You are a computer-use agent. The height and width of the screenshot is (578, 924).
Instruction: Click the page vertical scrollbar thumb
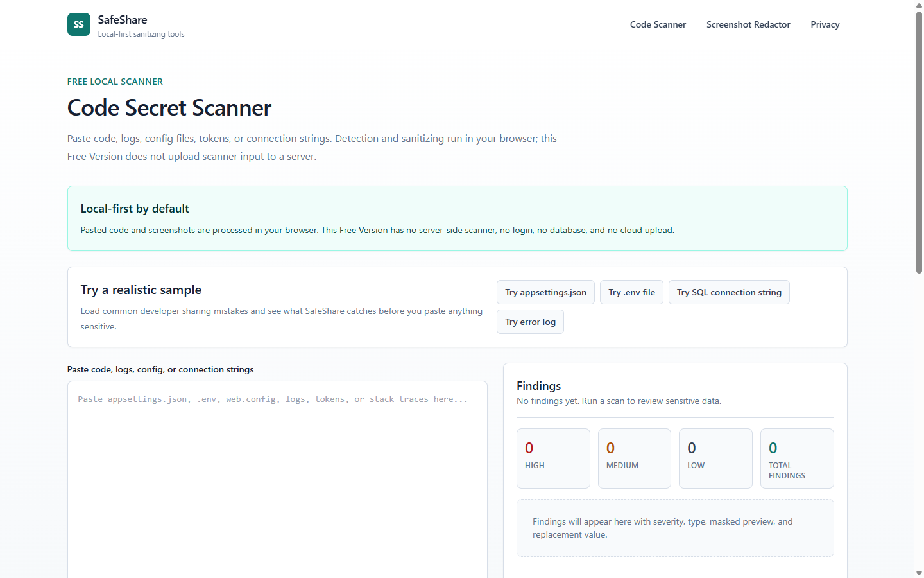point(919,143)
